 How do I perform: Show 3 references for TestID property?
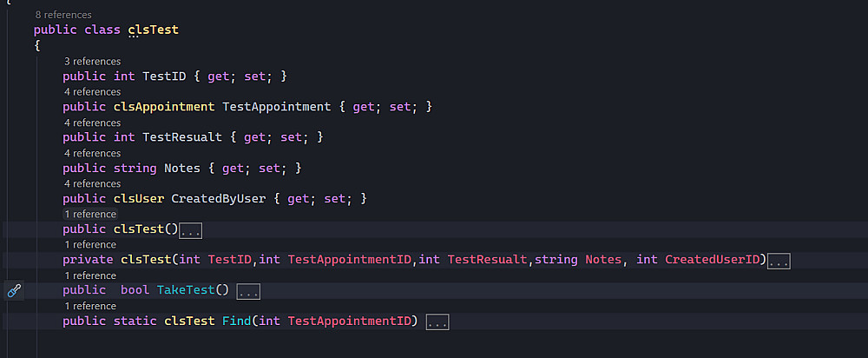[92, 62]
